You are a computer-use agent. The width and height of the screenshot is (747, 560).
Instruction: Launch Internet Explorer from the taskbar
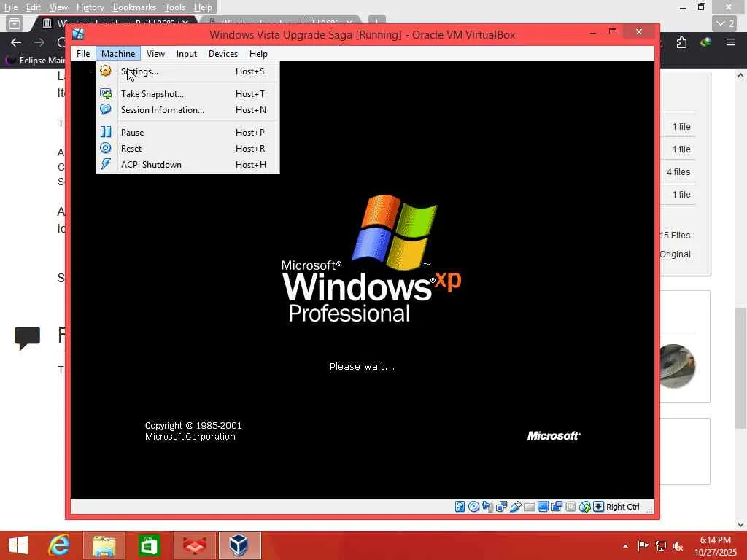59,545
